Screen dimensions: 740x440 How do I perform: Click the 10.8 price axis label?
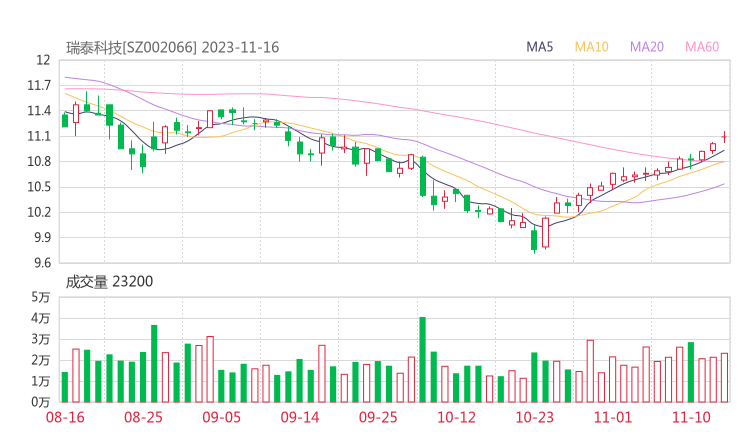(39, 161)
